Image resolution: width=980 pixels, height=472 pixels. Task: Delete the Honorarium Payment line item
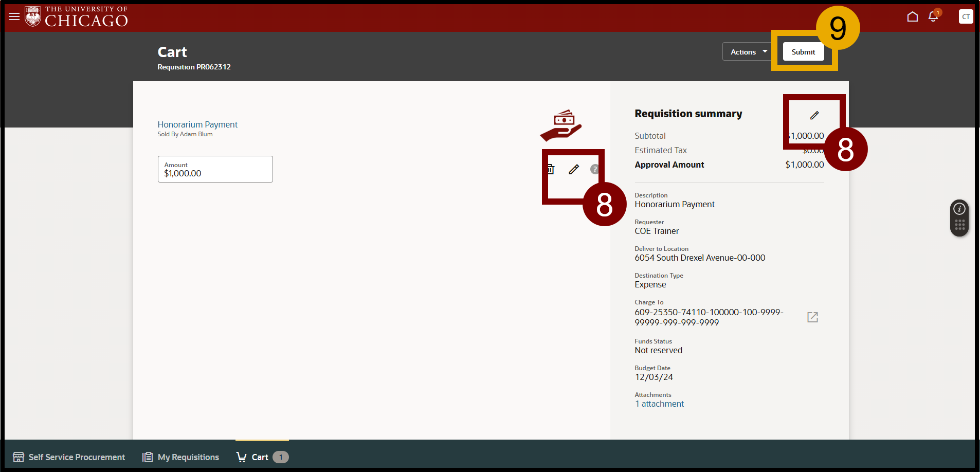tap(551, 169)
